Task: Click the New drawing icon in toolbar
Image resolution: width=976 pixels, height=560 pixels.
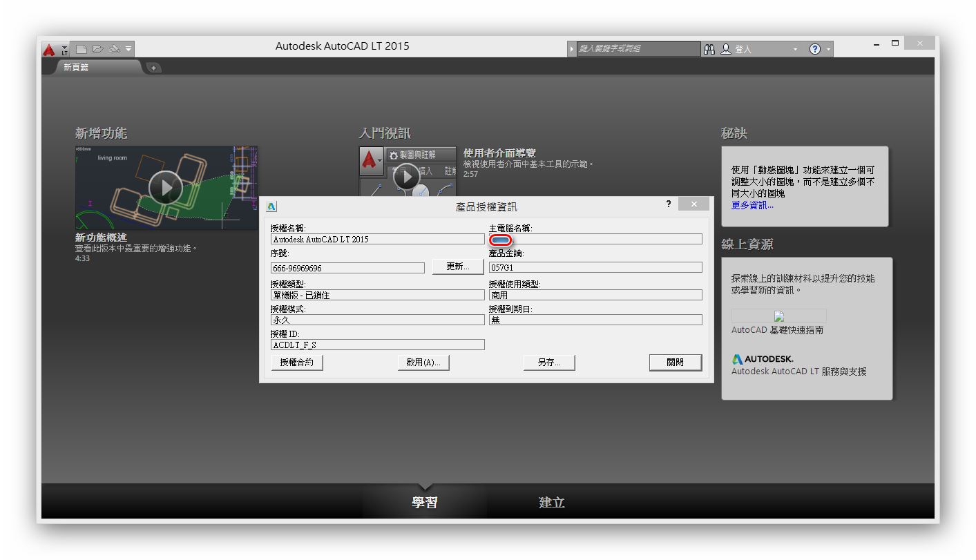Action: [x=82, y=49]
